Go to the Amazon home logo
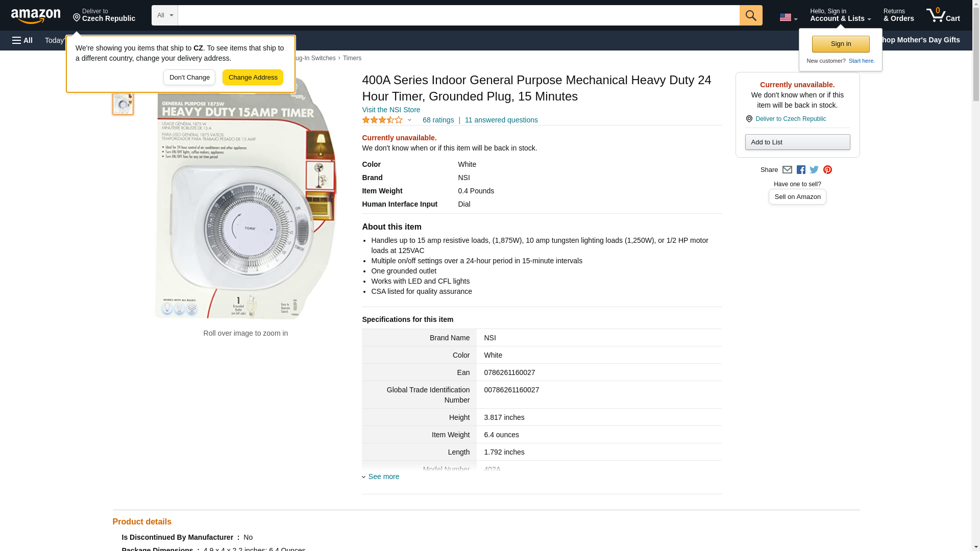Screen dimensions: 980x551 pyautogui.click(x=36, y=16)
